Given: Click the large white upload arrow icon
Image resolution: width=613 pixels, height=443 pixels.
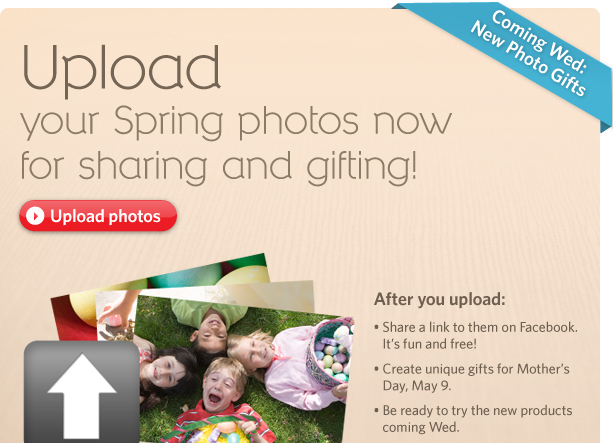Looking at the screenshot, I should coord(82,396).
